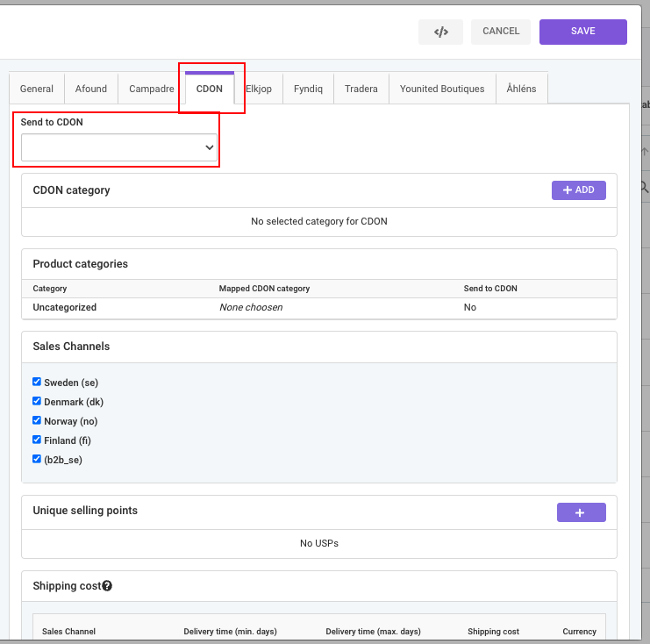Click the Currency column header

579,632
